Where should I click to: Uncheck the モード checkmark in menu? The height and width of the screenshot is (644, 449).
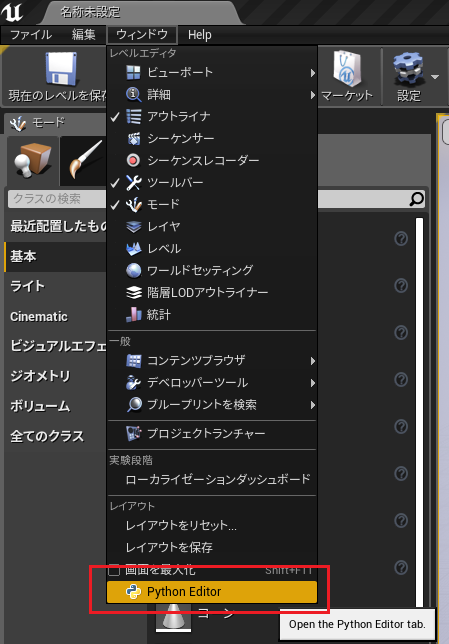coord(115,205)
